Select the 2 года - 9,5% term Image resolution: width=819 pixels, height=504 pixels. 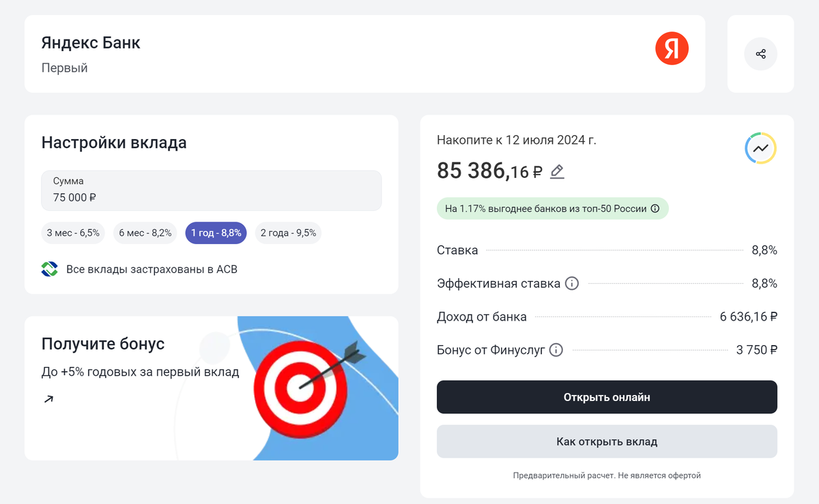coord(288,233)
